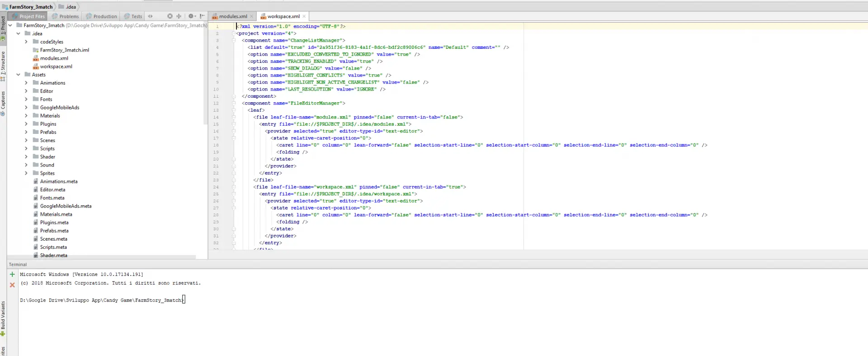
Task: Click the terminal command prompt line
Action: tap(102, 300)
